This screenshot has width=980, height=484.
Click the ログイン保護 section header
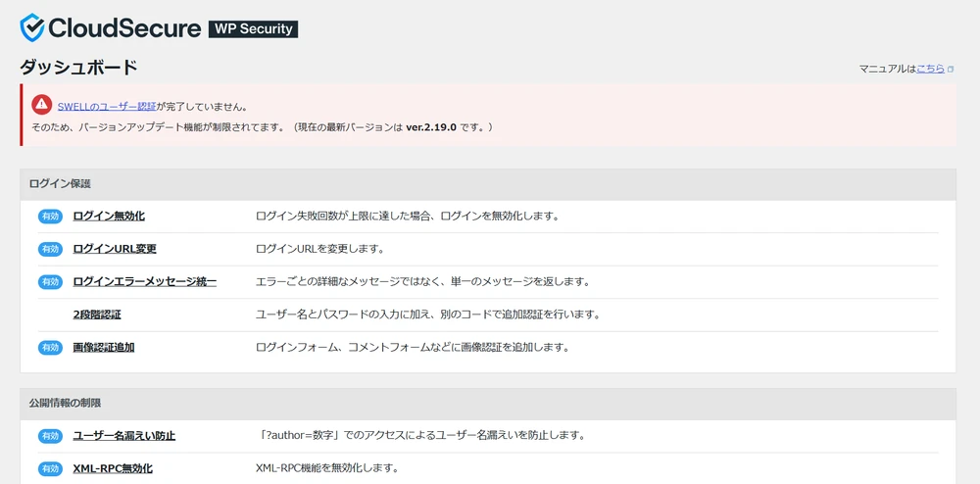(488, 184)
